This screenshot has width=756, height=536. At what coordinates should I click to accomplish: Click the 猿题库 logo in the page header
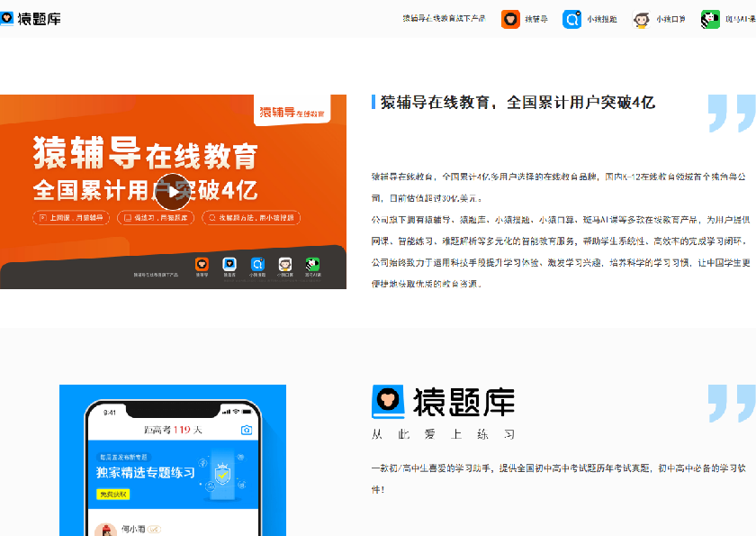coord(31,19)
